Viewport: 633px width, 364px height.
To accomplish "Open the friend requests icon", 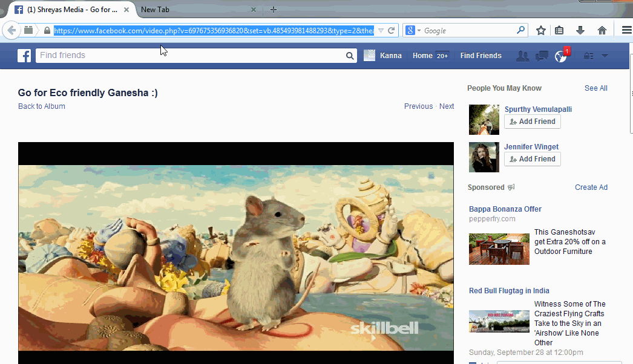I will 522,56.
